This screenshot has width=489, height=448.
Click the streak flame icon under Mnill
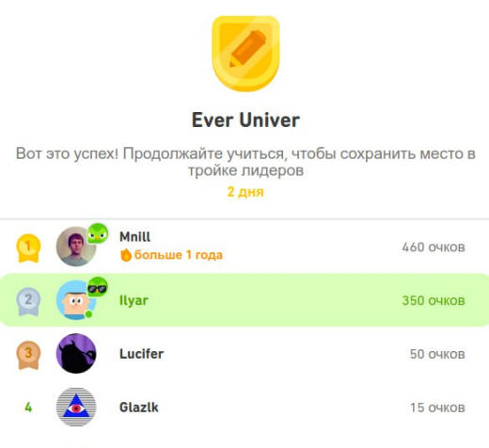point(126,255)
